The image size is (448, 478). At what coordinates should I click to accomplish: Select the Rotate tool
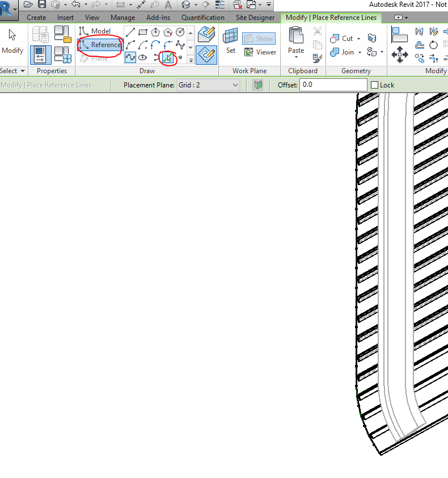coord(433,45)
